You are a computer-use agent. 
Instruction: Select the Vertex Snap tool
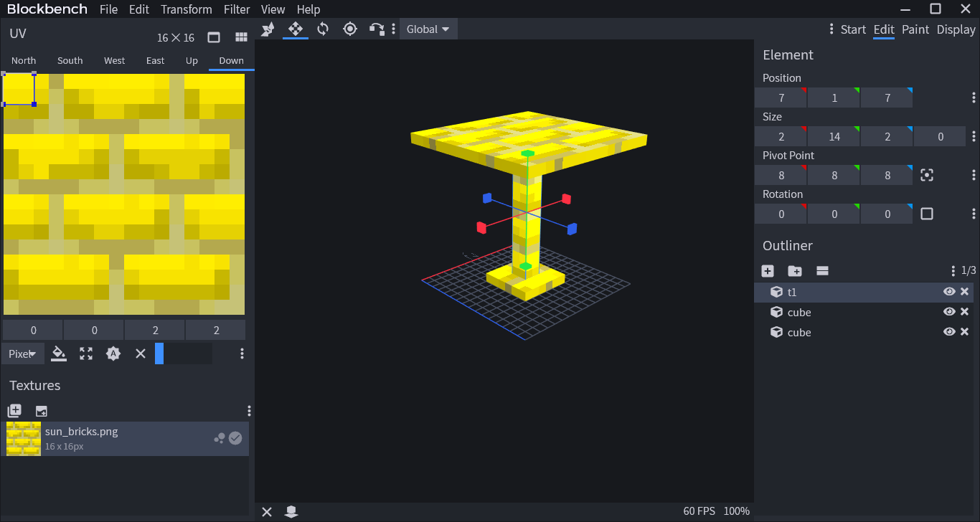click(x=377, y=29)
